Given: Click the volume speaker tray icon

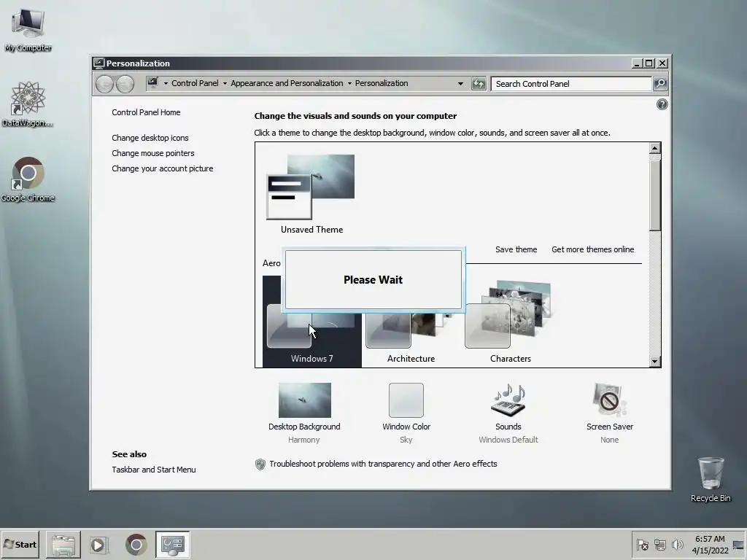Looking at the screenshot, I should (x=677, y=545).
